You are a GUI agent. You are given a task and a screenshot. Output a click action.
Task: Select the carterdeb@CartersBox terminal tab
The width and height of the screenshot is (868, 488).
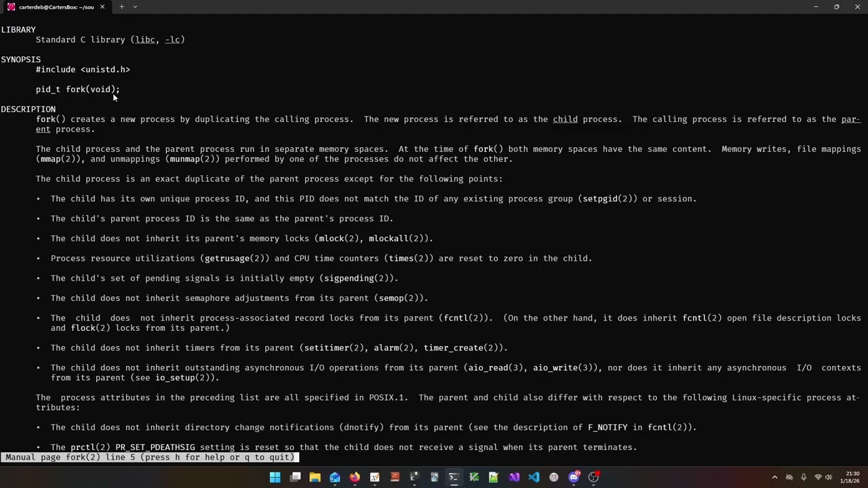coord(56,7)
